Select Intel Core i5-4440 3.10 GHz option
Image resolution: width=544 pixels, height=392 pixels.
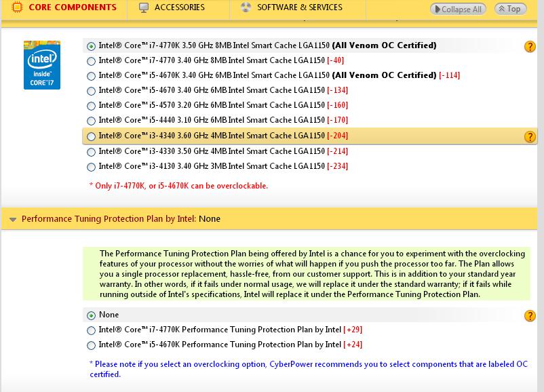[x=92, y=121]
